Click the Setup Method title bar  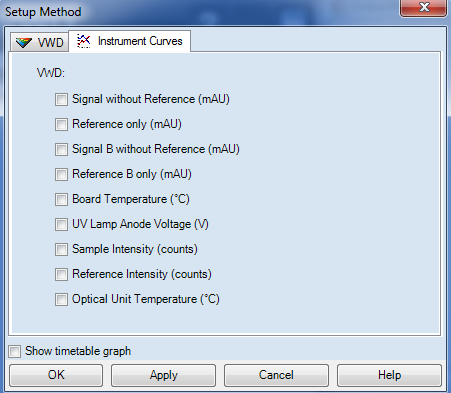[200, 12]
